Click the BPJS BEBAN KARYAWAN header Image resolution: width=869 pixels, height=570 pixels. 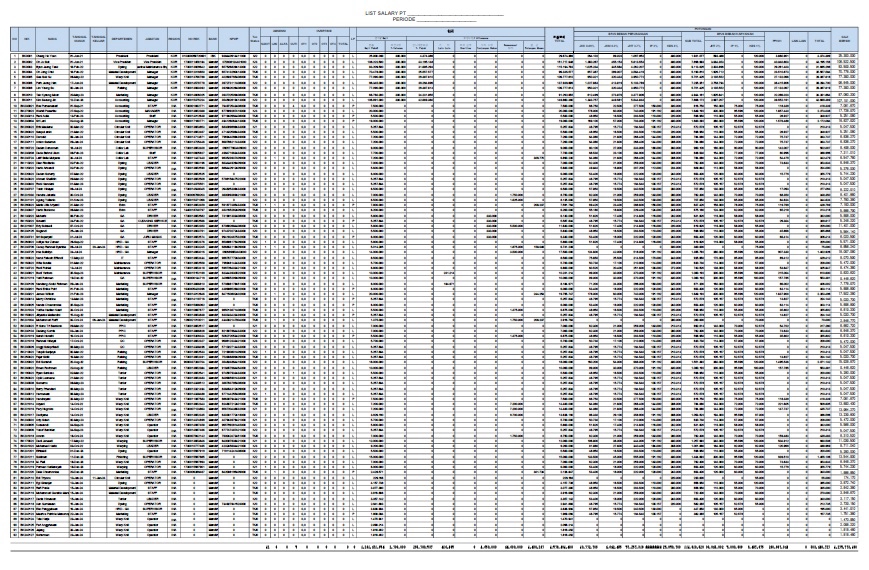(735, 34)
